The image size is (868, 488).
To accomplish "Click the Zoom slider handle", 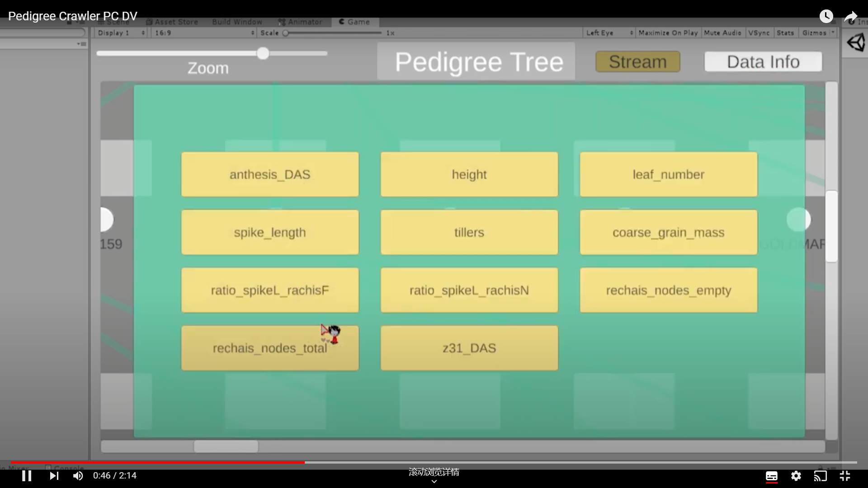I will (x=263, y=53).
